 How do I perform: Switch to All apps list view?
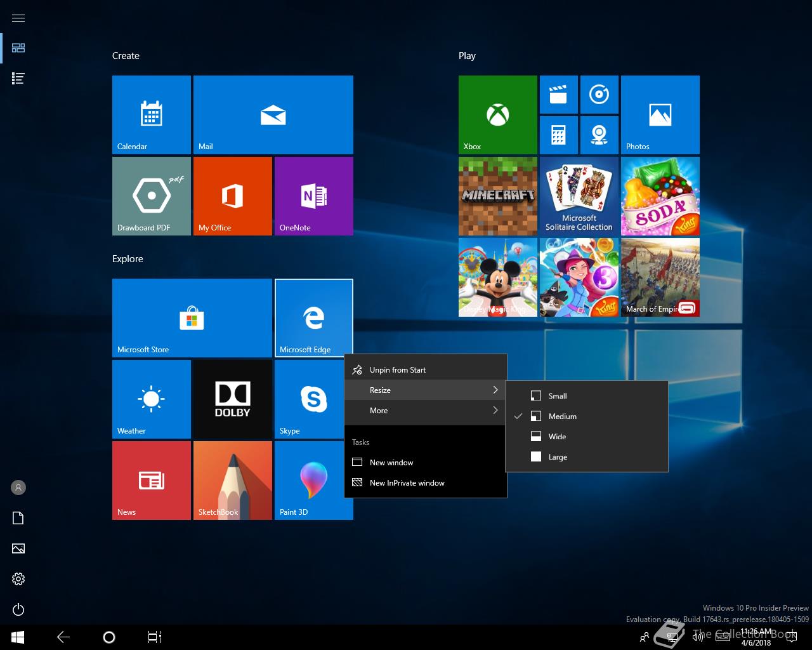tap(18, 79)
